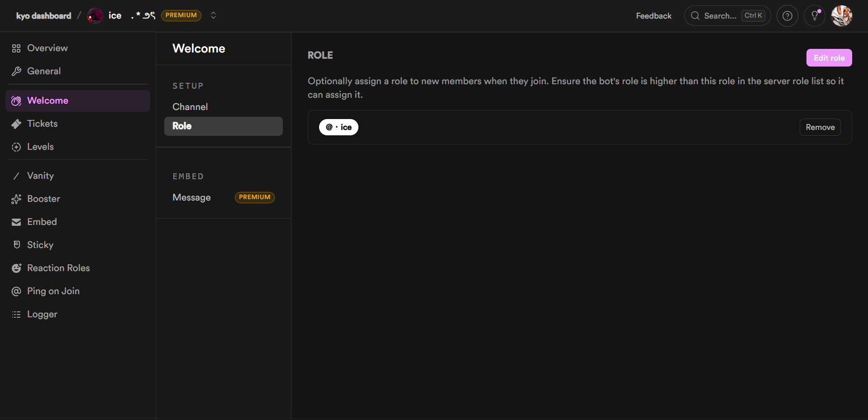This screenshot has width=868, height=420.
Task: Click the Sticky note icon
Action: pos(16,245)
